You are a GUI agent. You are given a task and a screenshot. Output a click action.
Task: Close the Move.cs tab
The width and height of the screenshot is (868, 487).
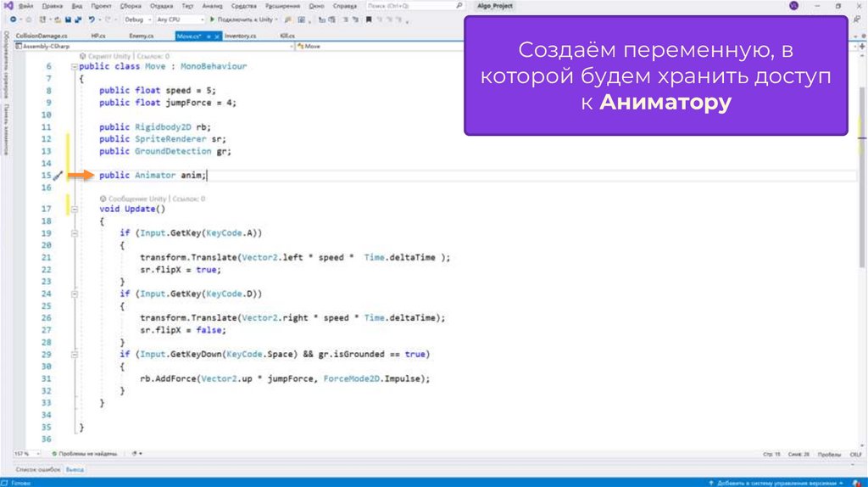click(217, 36)
